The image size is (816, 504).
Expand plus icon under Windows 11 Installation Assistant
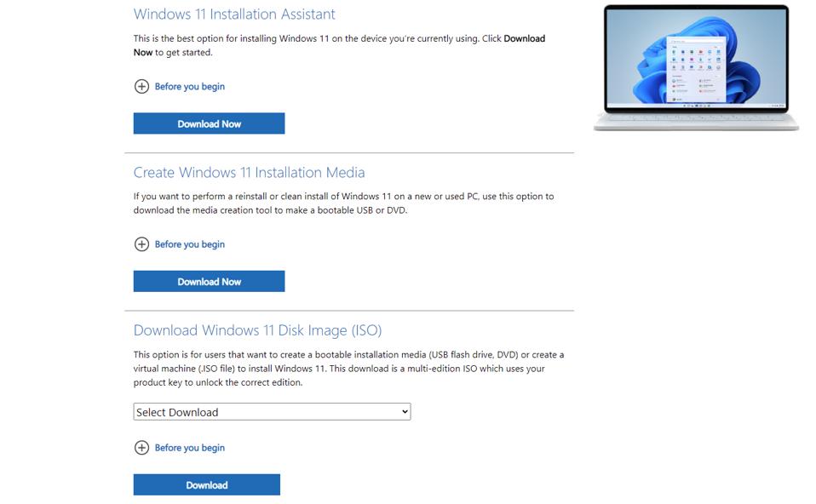[141, 86]
